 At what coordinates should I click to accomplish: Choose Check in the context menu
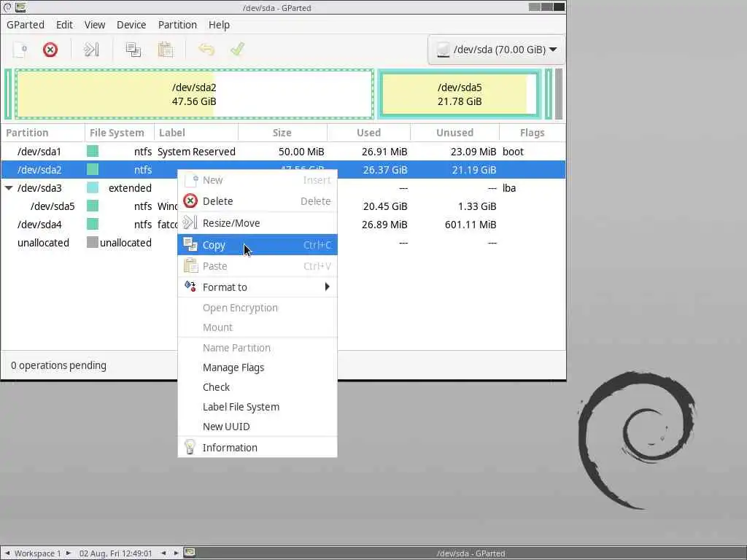258,387
